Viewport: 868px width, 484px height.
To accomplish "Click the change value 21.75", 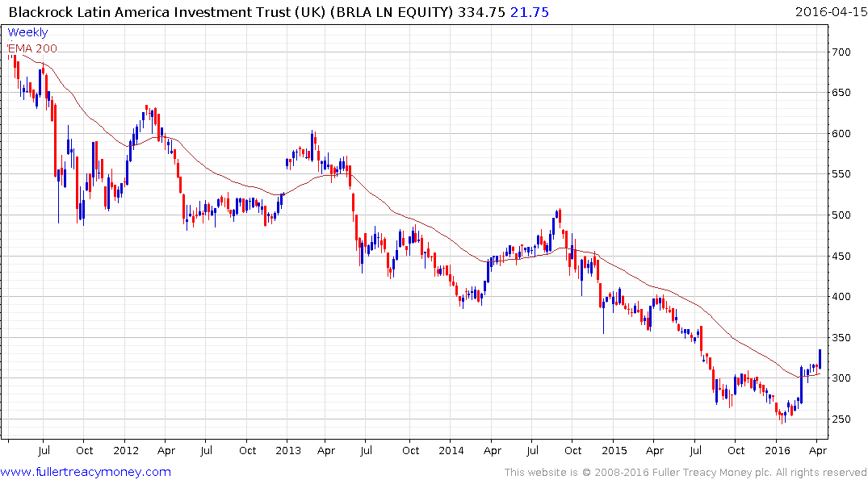I will click(x=530, y=12).
